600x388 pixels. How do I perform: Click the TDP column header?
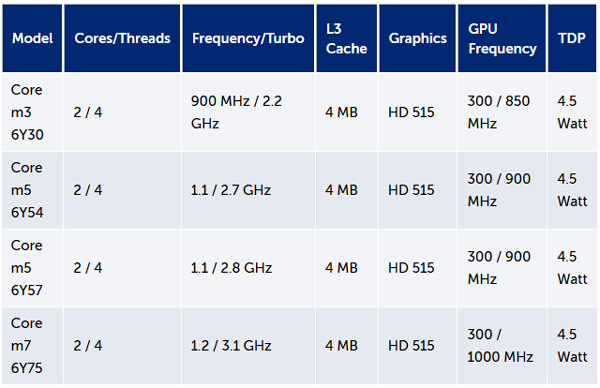click(572, 38)
